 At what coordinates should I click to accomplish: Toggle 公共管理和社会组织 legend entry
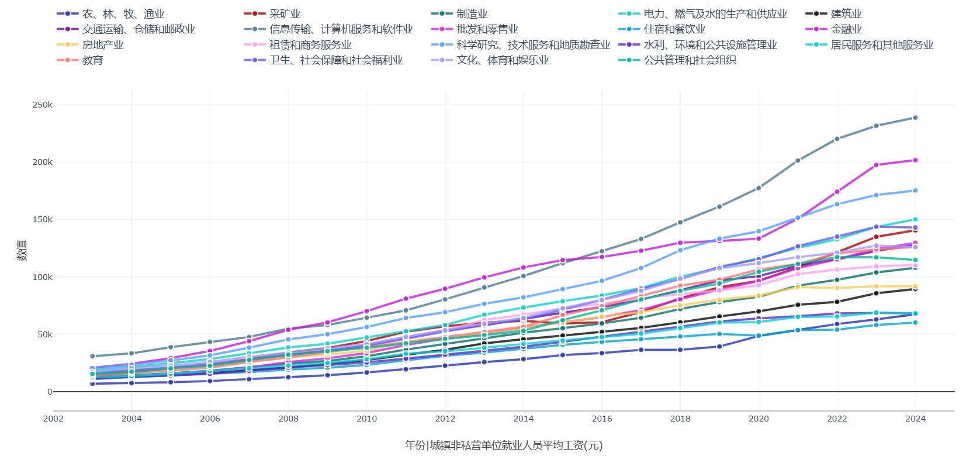(677, 60)
